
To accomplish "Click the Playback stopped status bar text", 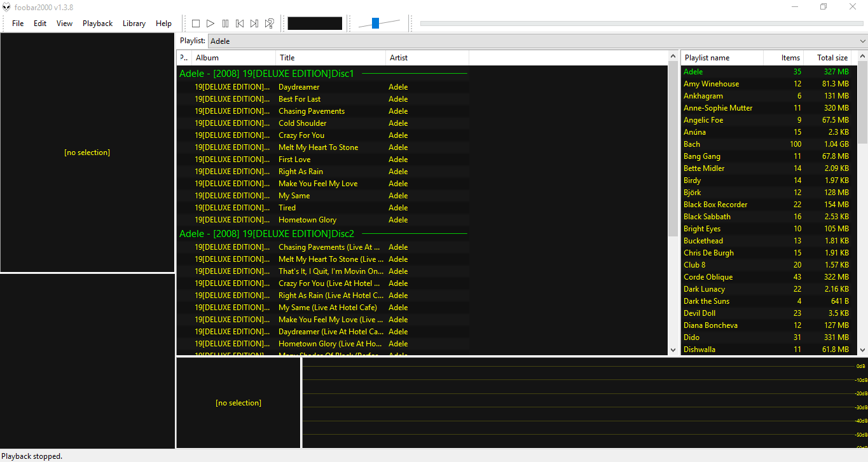I will point(32,456).
